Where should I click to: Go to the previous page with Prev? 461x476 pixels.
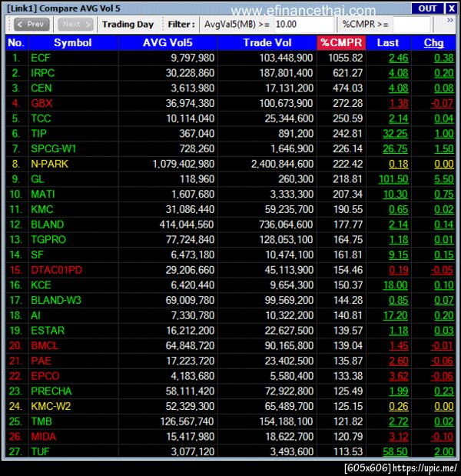point(32,25)
